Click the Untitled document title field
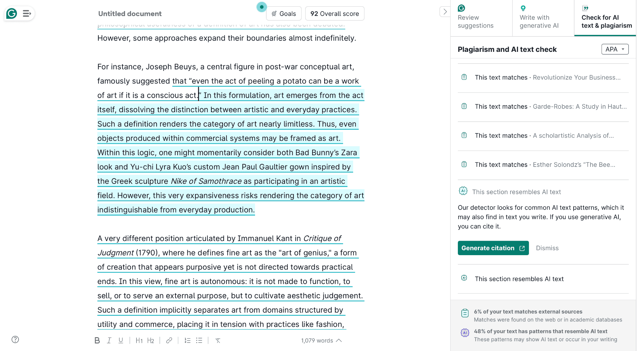644x351 pixels. pos(130,14)
